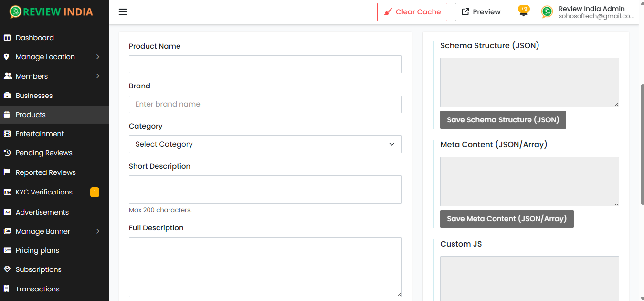The image size is (644, 301).
Task: Go to Advertisements in the sidebar
Action: point(54,212)
